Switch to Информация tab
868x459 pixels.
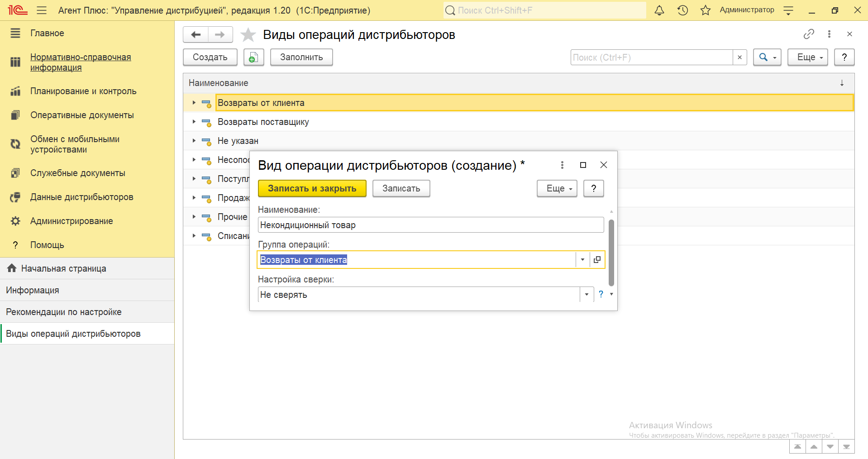[87, 290]
